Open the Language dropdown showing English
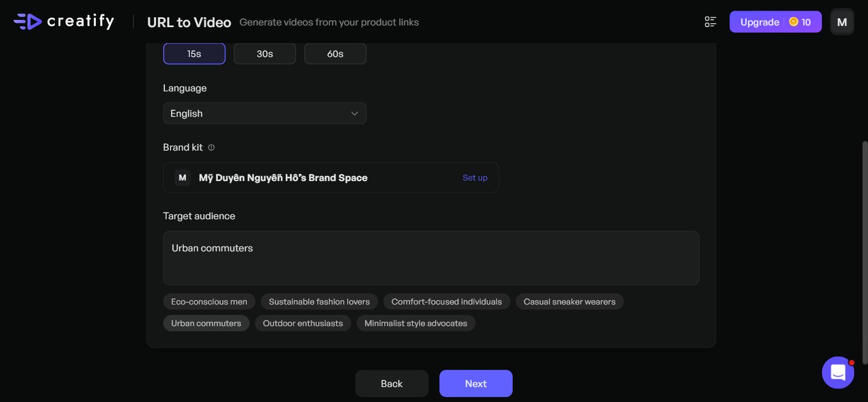 click(265, 114)
